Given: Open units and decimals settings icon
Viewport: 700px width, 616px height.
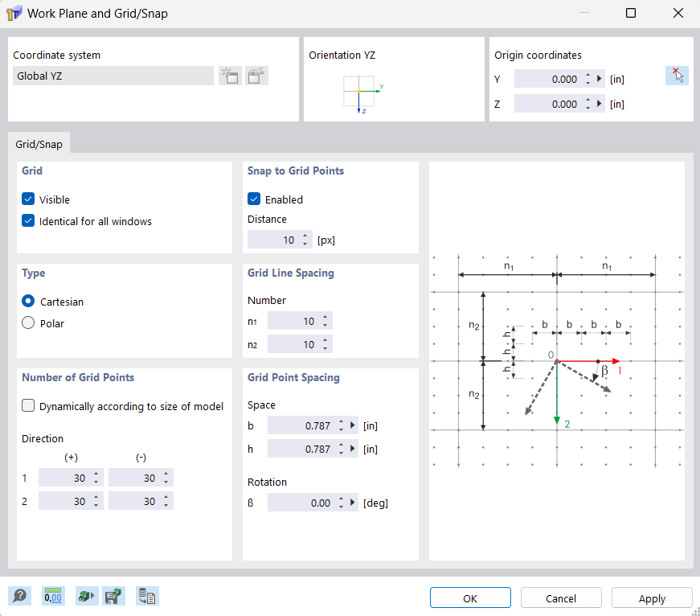Looking at the screenshot, I should [52, 596].
